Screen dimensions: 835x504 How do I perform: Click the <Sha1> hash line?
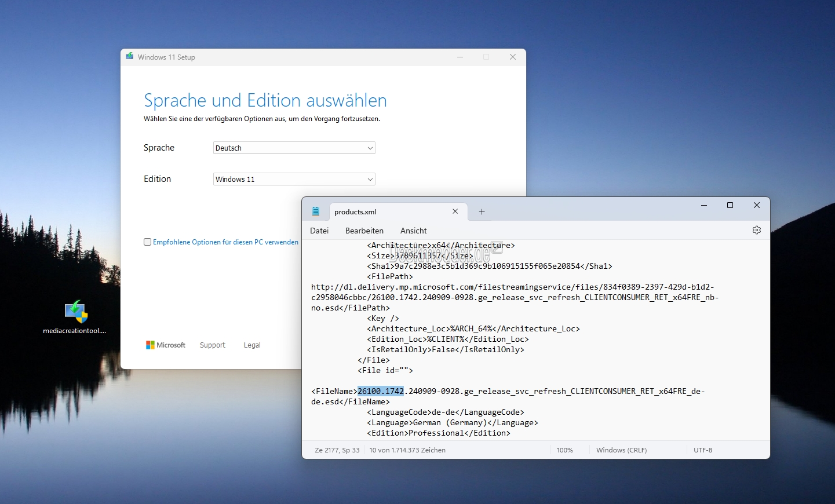click(x=490, y=266)
